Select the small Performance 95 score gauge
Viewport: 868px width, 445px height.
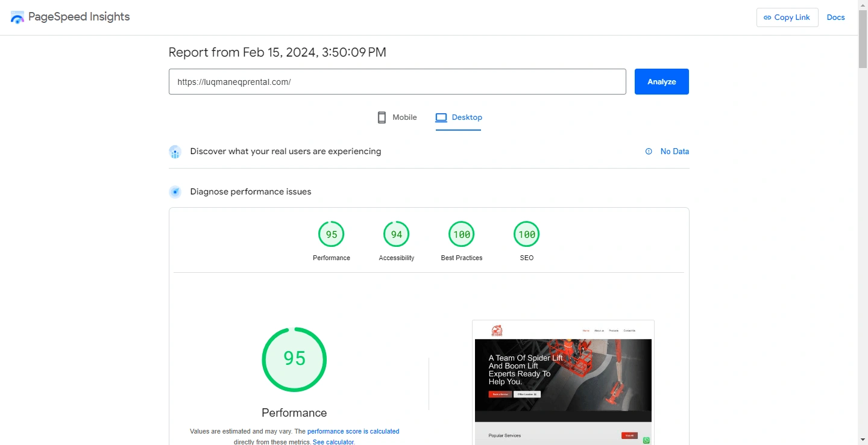332,234
